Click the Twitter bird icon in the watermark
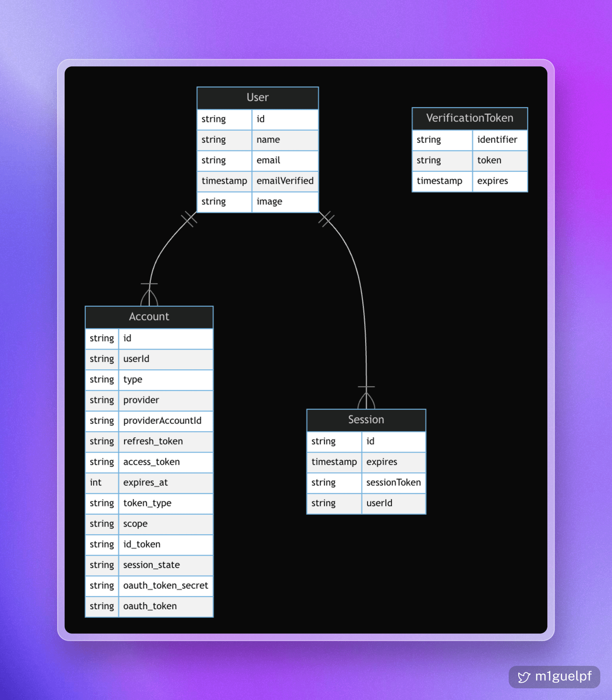 point(524,677)
